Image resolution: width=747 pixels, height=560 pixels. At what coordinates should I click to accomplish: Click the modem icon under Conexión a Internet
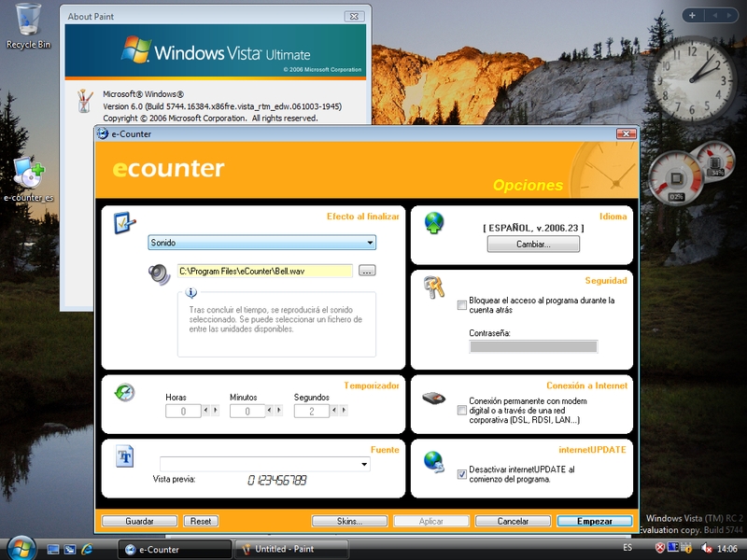(433, 398)
